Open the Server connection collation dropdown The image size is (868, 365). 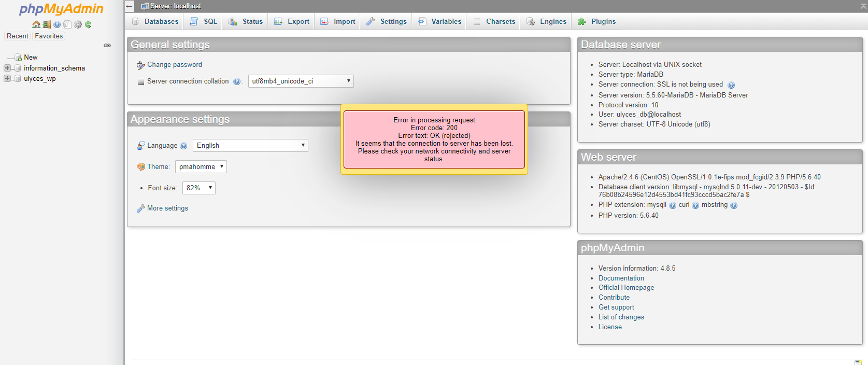click(301, 81)
